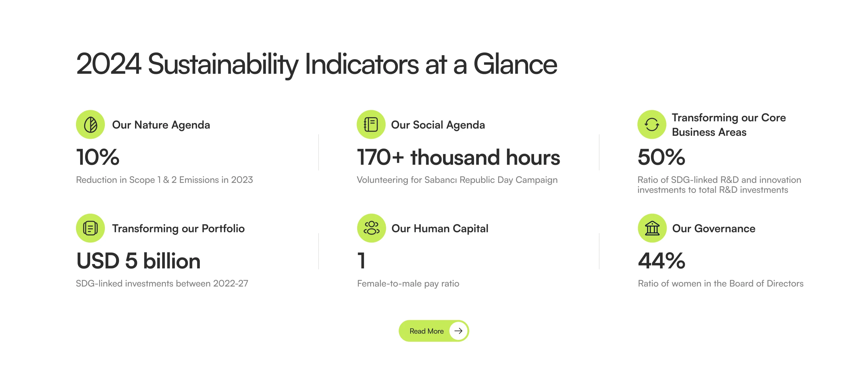Select the Transforming our Portfolio heading

pos(178,229)
